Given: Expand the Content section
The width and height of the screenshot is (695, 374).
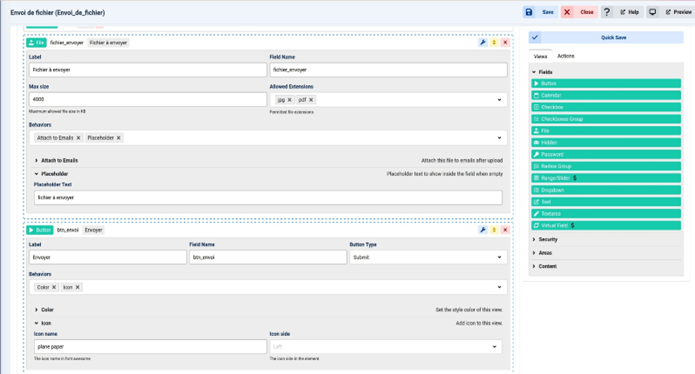Looking at the screenshot, I should point(544,266).
